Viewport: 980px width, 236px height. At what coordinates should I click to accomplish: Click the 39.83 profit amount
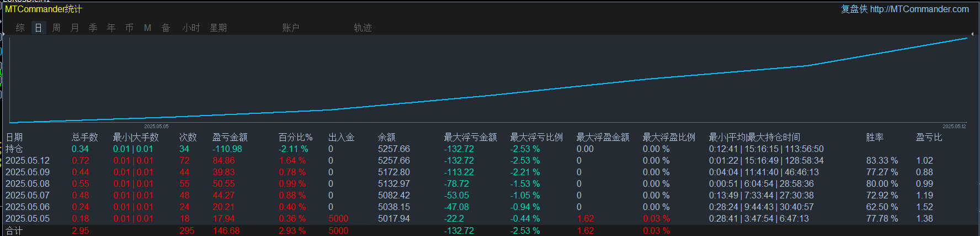224,172
